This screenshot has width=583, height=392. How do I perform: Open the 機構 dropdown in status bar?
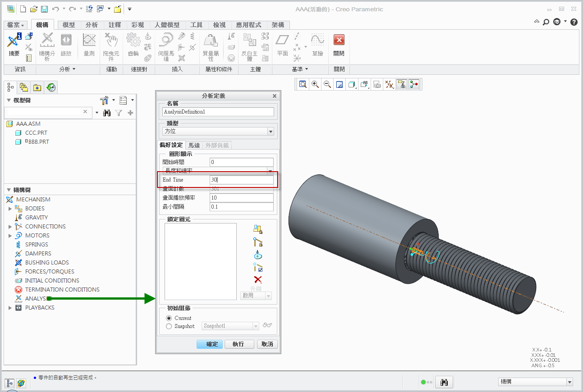(x=535, y=382)
